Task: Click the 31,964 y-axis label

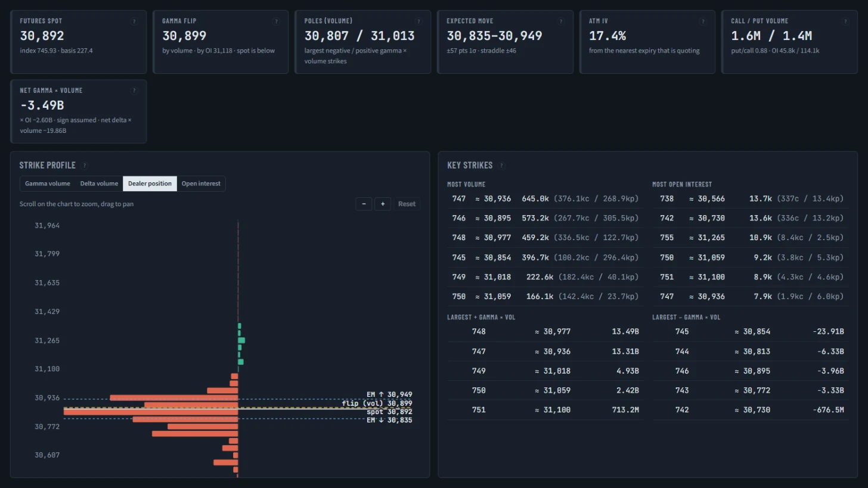Action: [47, 226]
